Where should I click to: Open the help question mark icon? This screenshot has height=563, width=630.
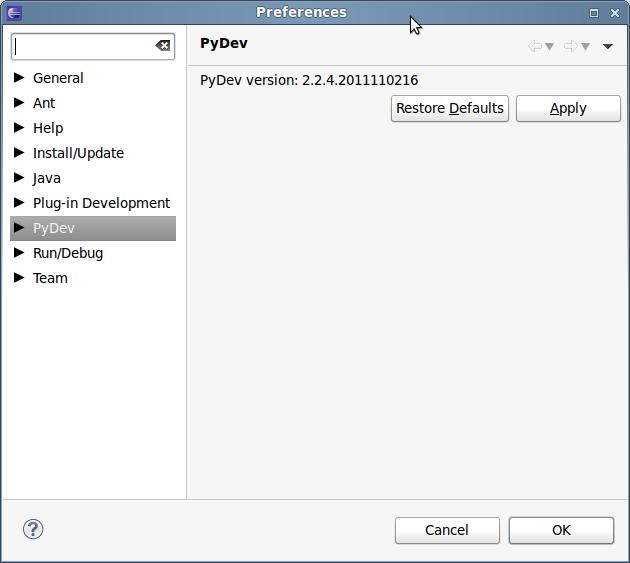pos(33,529)
